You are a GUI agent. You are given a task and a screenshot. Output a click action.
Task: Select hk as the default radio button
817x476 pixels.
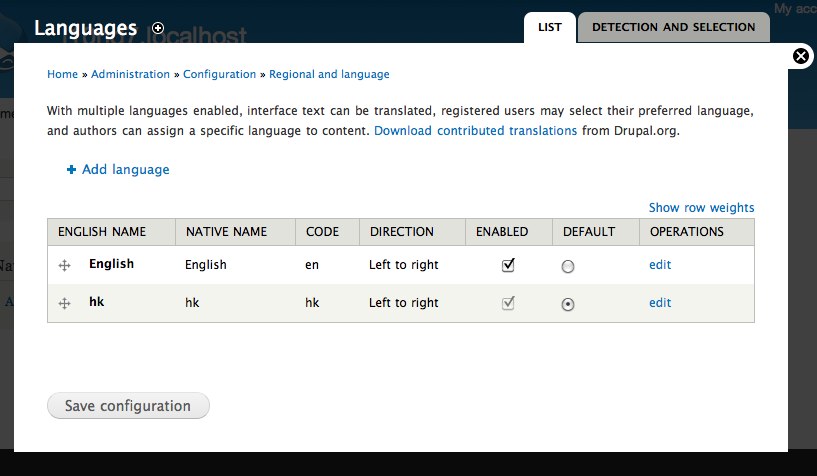[x=568, y=304]
